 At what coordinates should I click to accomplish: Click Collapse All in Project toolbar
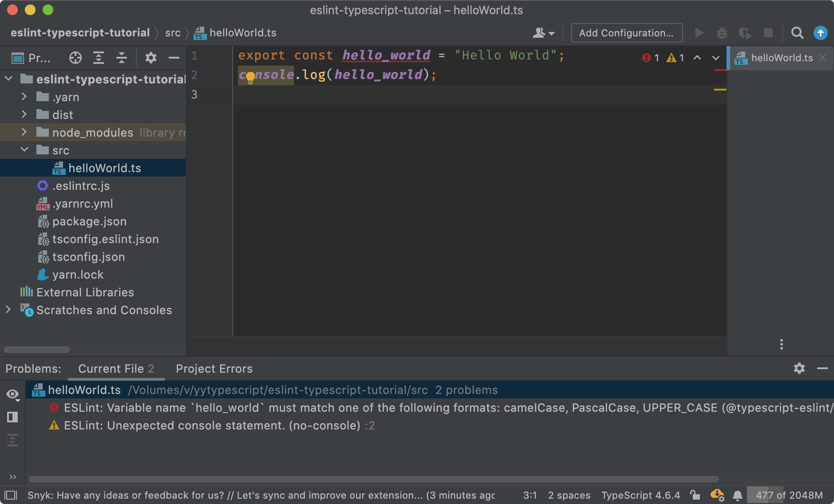[x=122, y=58]
